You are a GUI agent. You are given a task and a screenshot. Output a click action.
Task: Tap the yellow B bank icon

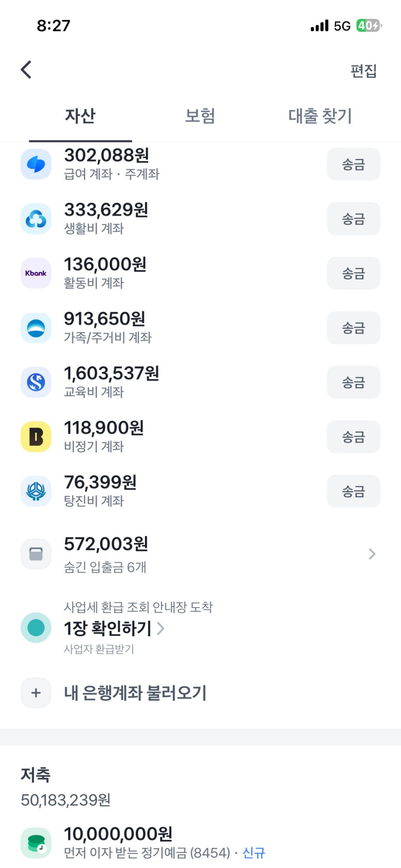[36, 437]
